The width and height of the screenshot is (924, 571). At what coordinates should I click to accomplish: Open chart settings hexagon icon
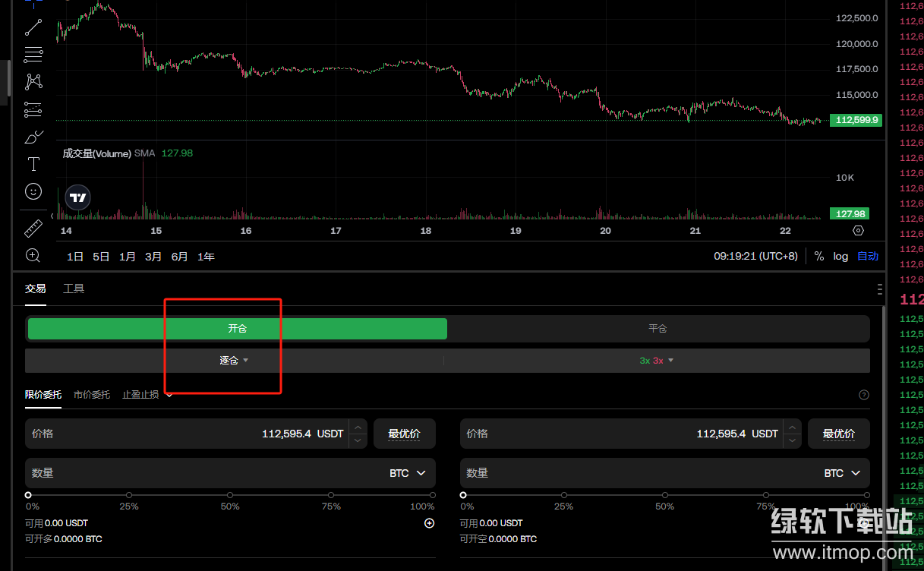859,231
